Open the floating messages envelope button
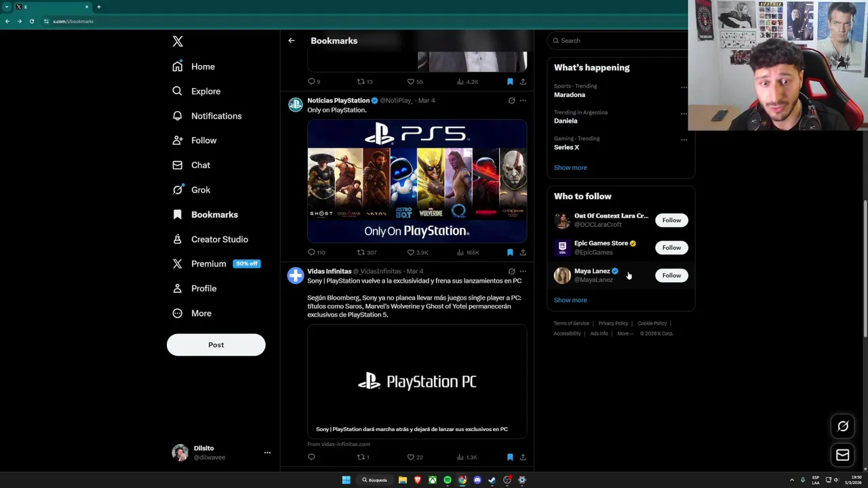This screenshot has width=868, height=488. click(843, 455)
